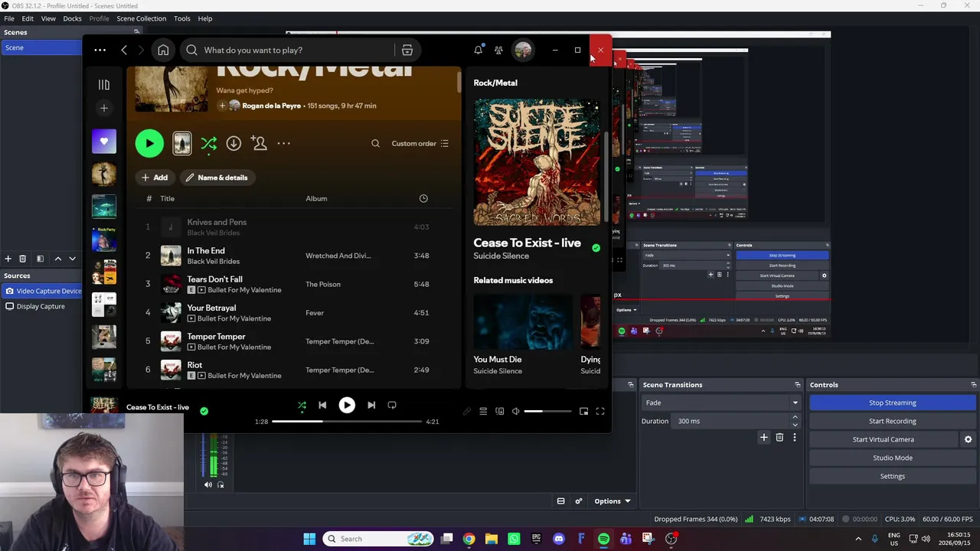Open the Custom order sort menu
Image resolution: width=980 pixels, height=551 pixels.
click(x=420, y=143)
